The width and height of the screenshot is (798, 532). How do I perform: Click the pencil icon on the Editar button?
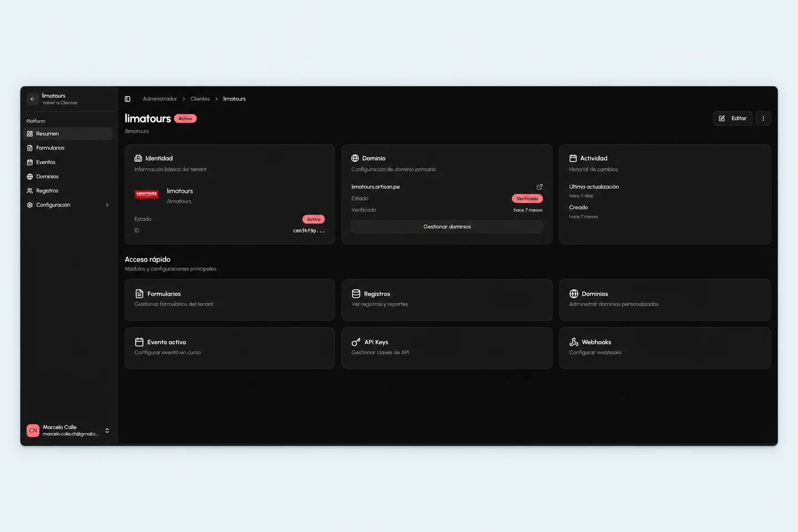[722, 119]
